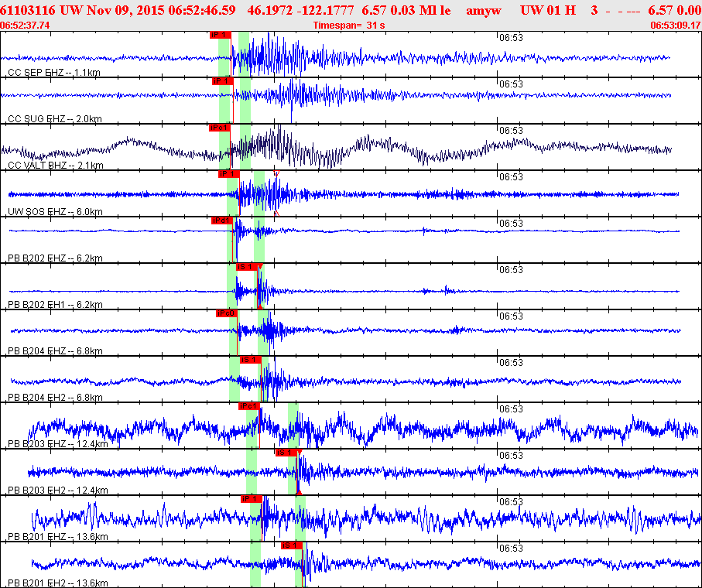This screenshot has width=702, height=588.
Task: Select the iPd1 pick flag on PB B202 EHZ
Action: [x=221, y=220]
